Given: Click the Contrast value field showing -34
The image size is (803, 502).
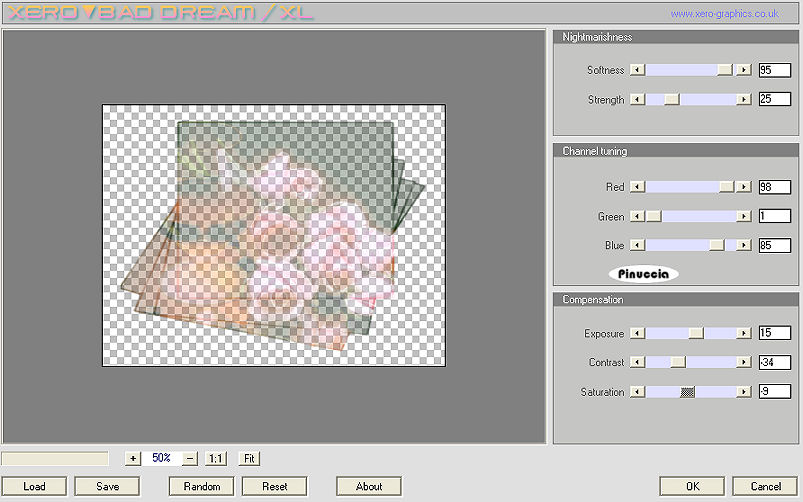Looking at the screenshot, I should point(774,362).
